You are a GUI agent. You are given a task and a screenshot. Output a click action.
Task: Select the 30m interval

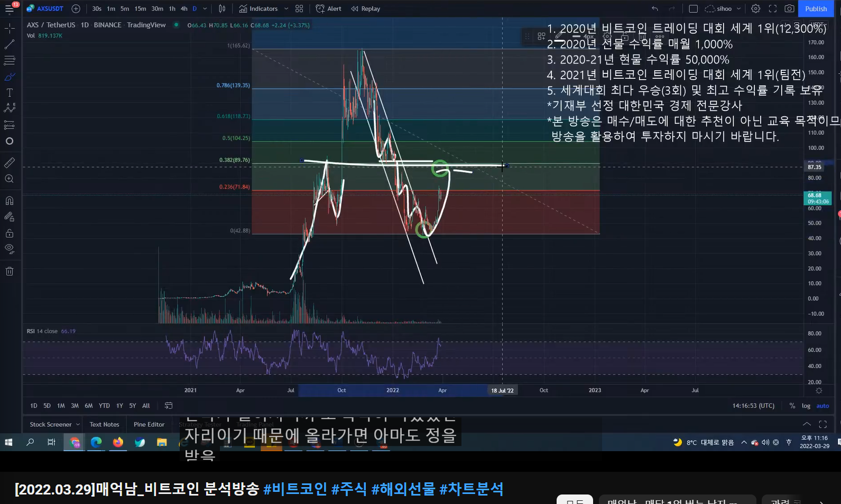pos(157,8)
